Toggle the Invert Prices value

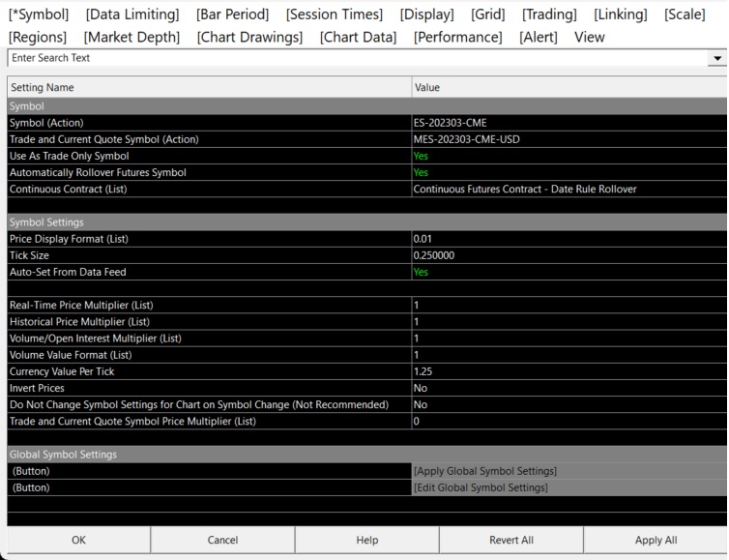tap(569, 388)
